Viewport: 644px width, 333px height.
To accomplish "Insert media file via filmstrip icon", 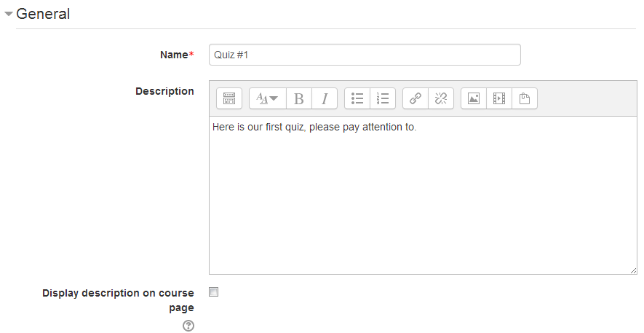I will pos(499,98).
